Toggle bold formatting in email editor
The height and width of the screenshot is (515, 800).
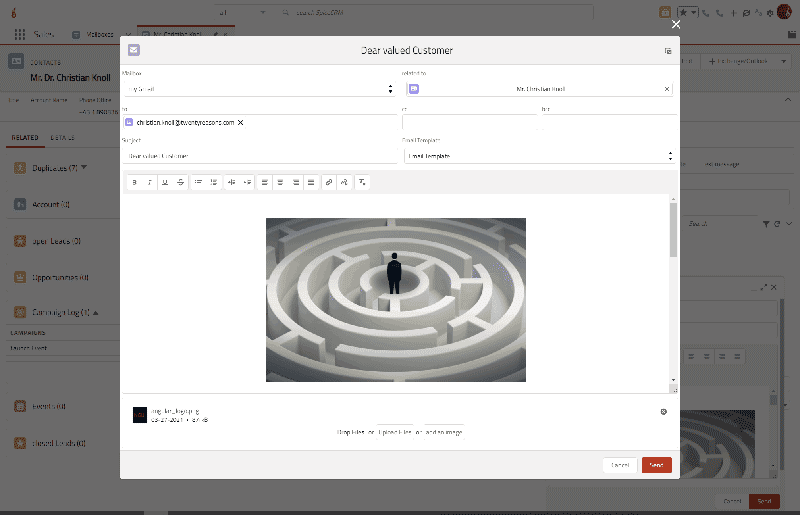(134, 182)
